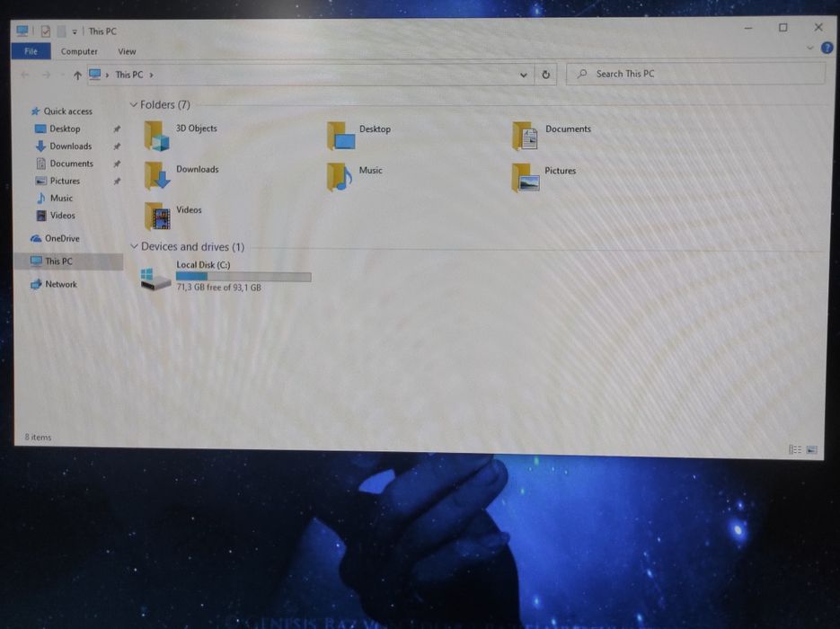Select Music under Quick access
840x629 pixels.
(x=61, y=198)
